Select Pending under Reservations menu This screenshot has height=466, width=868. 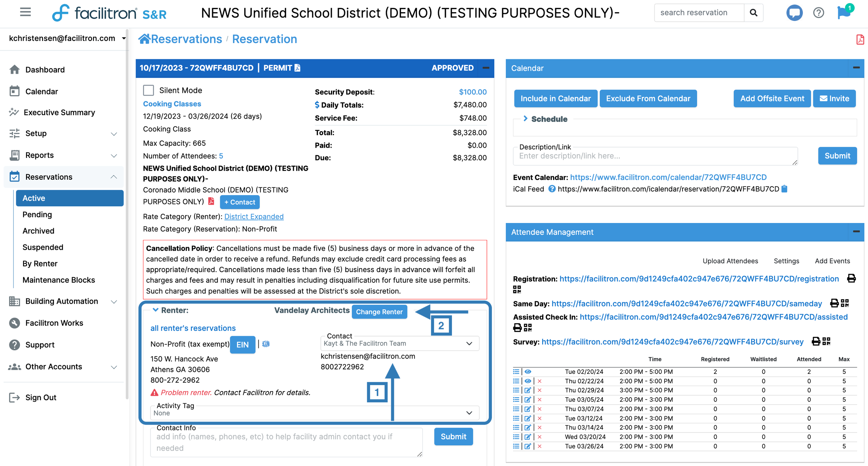pos(37,215)
